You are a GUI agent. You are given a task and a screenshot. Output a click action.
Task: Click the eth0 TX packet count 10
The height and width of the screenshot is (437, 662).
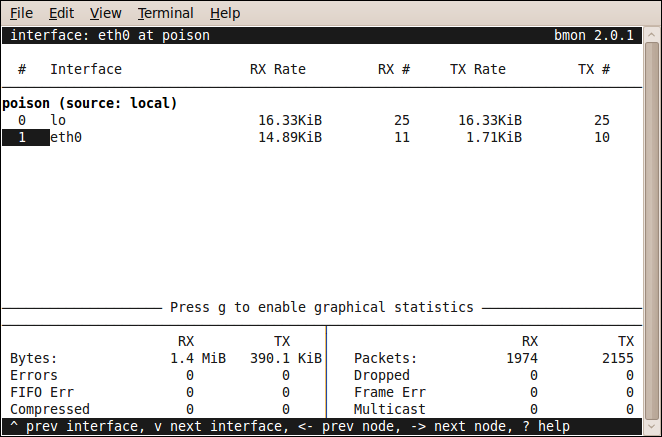pos(602,137)
